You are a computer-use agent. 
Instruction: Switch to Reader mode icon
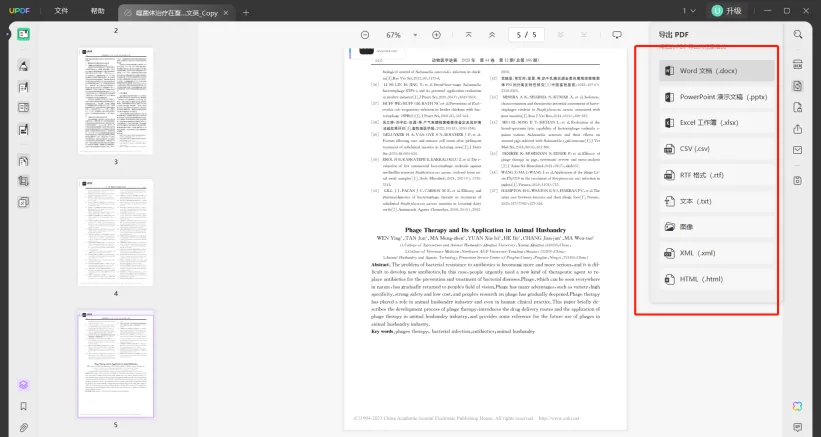(23, 35)
